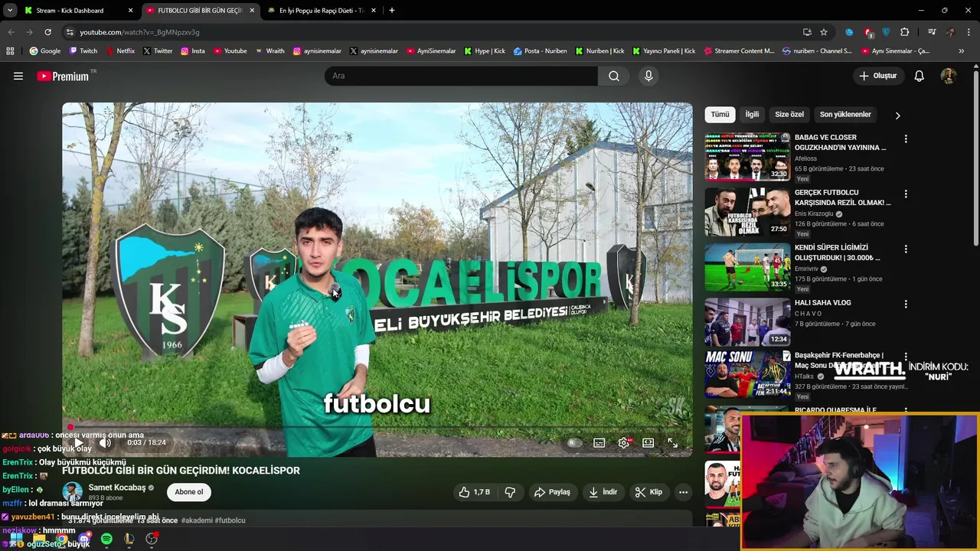Open Hype | Kick bookmark

(x=485, y=51)
